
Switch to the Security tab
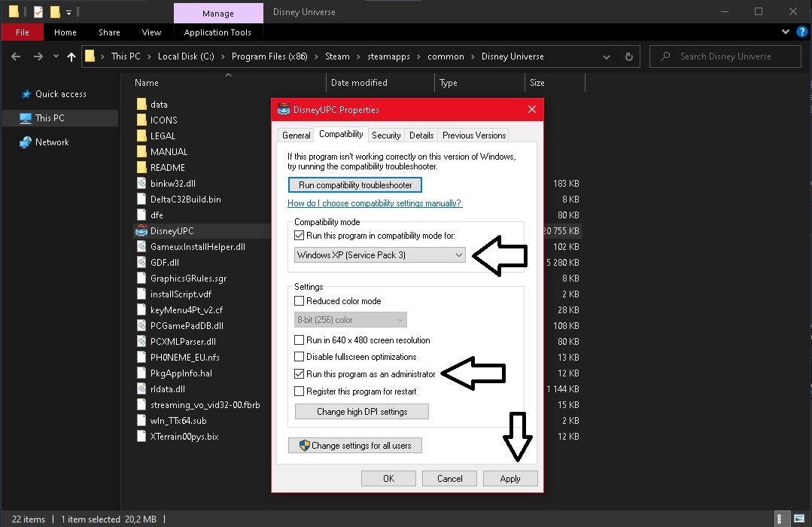tap(386, 136)
